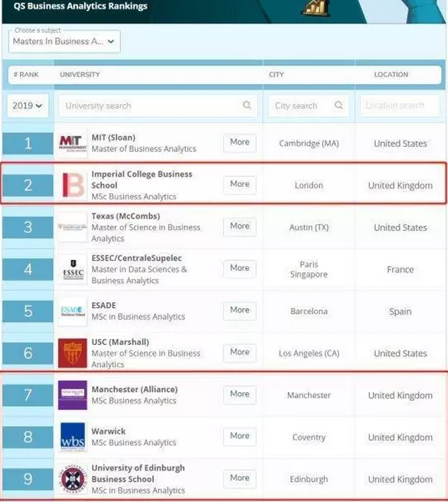This screenshot has height=502, width=448.
Task: Click the City search magnifier icon
Action: [x=339, y=105]
